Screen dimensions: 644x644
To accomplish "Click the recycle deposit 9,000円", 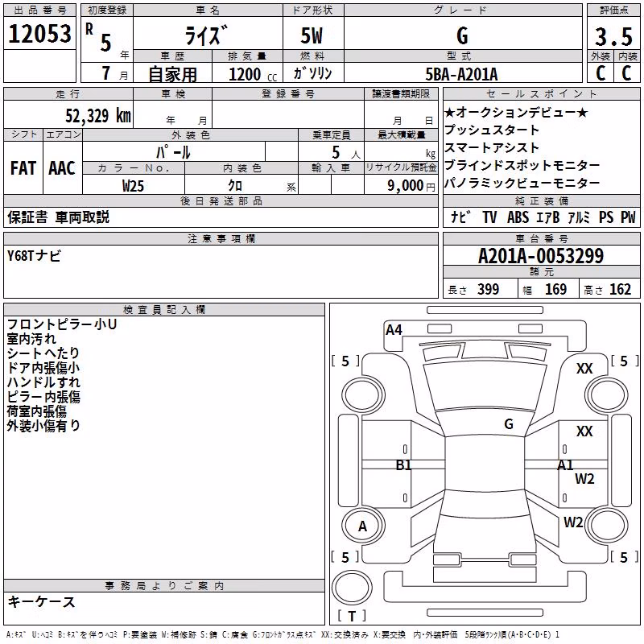I will click(x=411, y=186).
